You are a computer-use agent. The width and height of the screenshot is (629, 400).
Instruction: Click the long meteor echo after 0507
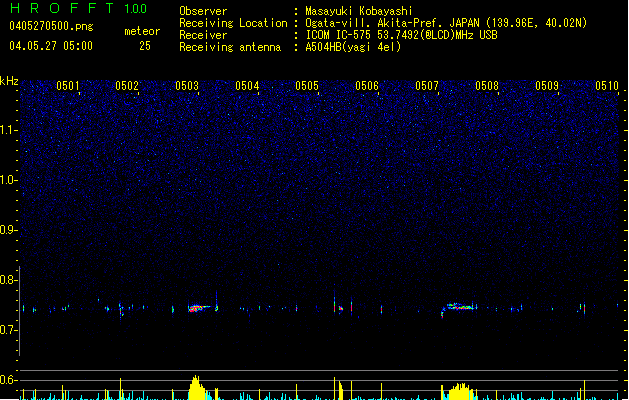coord(459,308)
